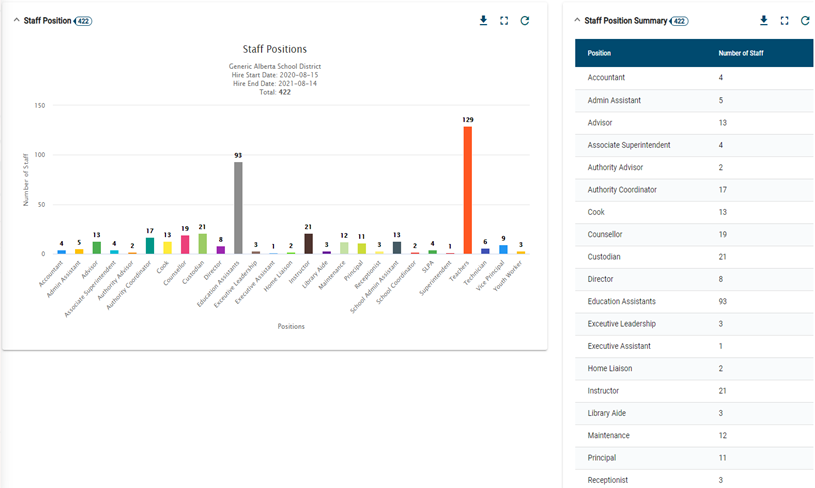The width and height of the screenshot is (815, 488).
Task: Click the orange Teachers bar
Action: 467,190
